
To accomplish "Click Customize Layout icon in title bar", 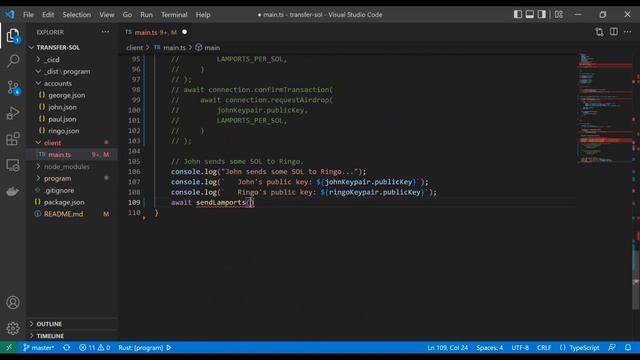I will pos(559,14).
